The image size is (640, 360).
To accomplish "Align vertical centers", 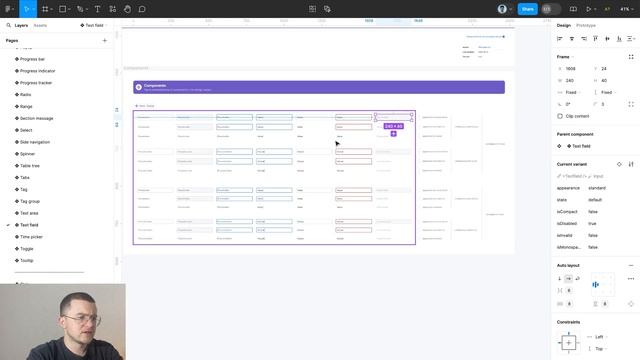I will click(607, 38).
